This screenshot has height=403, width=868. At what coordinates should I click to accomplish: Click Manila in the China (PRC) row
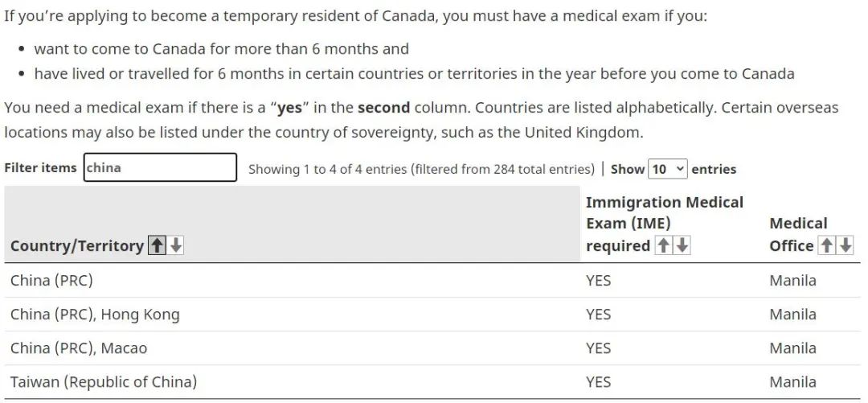[792, 281]
